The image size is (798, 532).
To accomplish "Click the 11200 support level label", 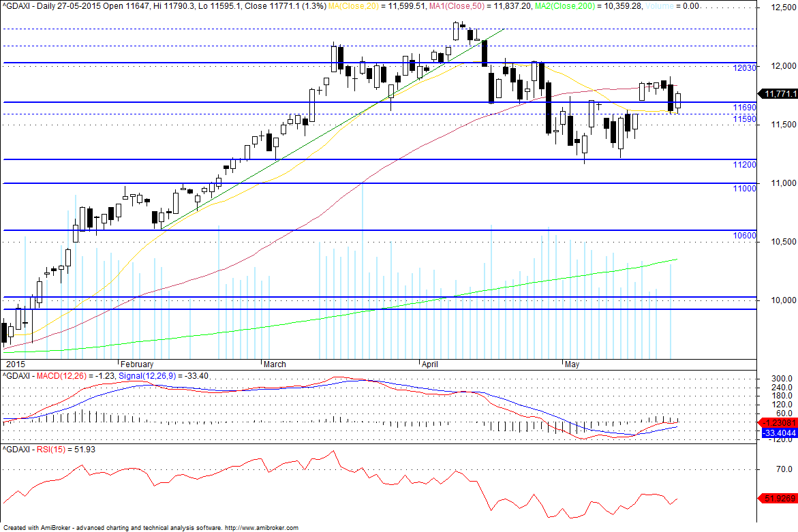I will [744, 165].
